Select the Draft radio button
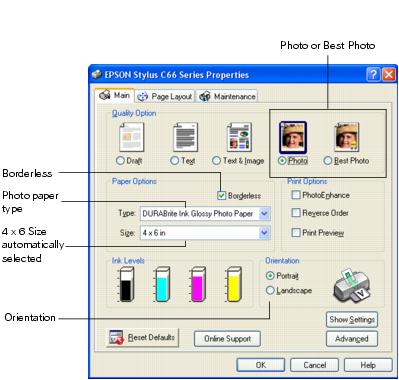Viewport: 399px width, 380px height. pos(120,161)
